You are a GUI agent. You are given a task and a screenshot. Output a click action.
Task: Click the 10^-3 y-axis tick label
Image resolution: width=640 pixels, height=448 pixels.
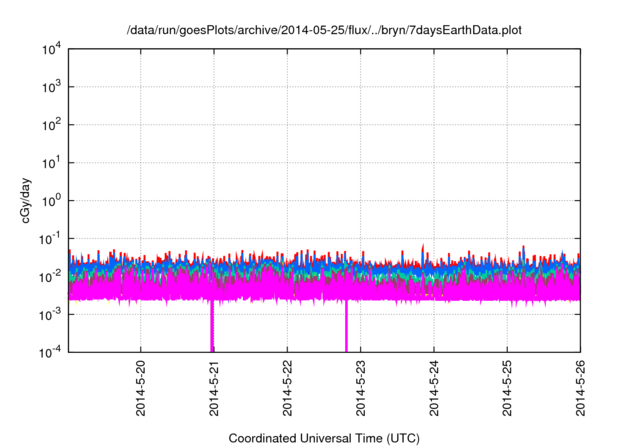click(x=50, y=315)
